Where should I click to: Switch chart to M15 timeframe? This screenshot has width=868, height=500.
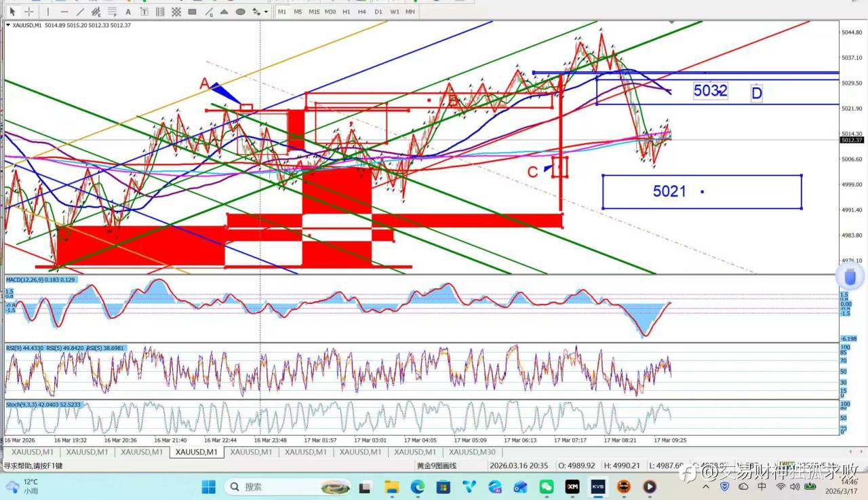tap(314, 12)
